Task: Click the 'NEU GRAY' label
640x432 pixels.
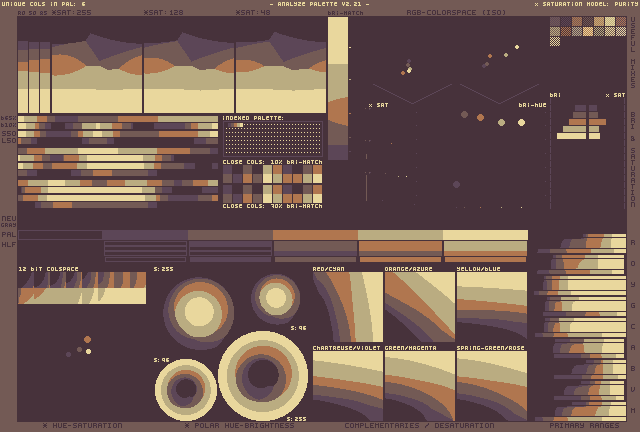Action: (9, 221)
